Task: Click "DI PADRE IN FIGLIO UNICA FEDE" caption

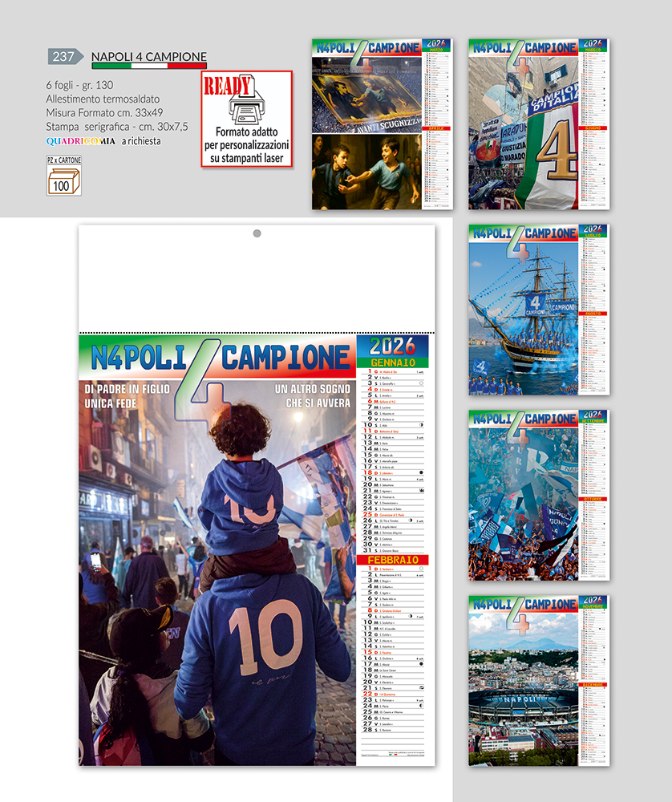Action: (x=127, y=396)
